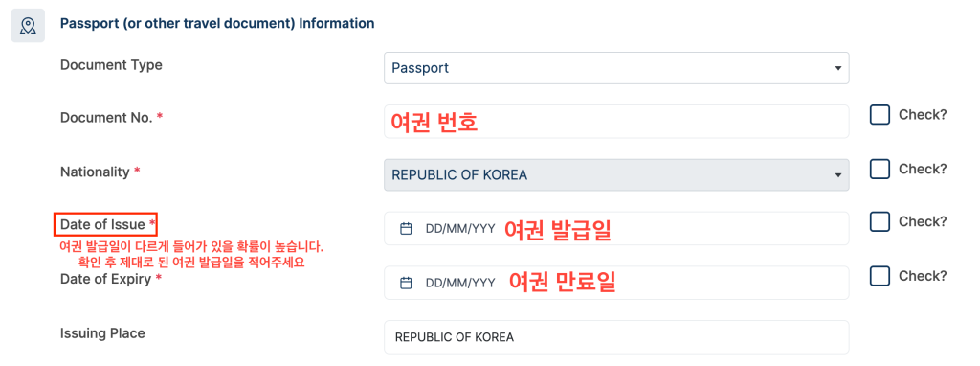980x366 pixels.
Task: Select the Passport document type combo box
Action: 616,68
